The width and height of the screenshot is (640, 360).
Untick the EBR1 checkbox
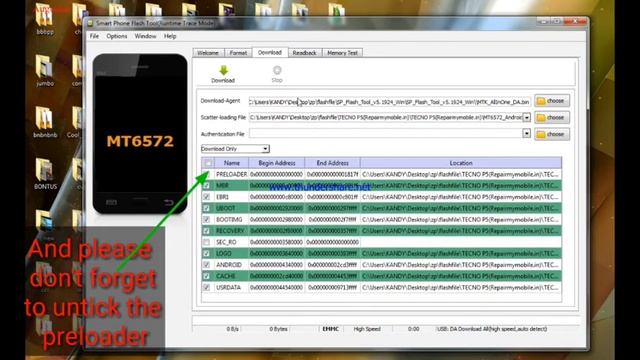click(x=207, y=197)
